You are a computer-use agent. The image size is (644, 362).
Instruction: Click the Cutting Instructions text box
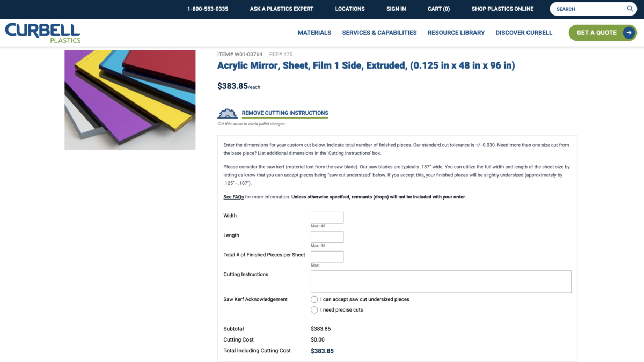[441, 282]
